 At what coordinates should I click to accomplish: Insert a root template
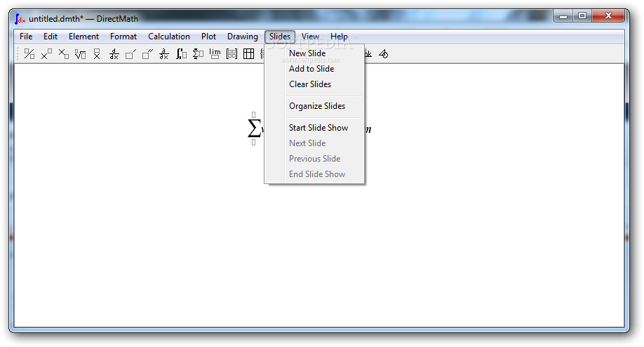click(80, 54)
